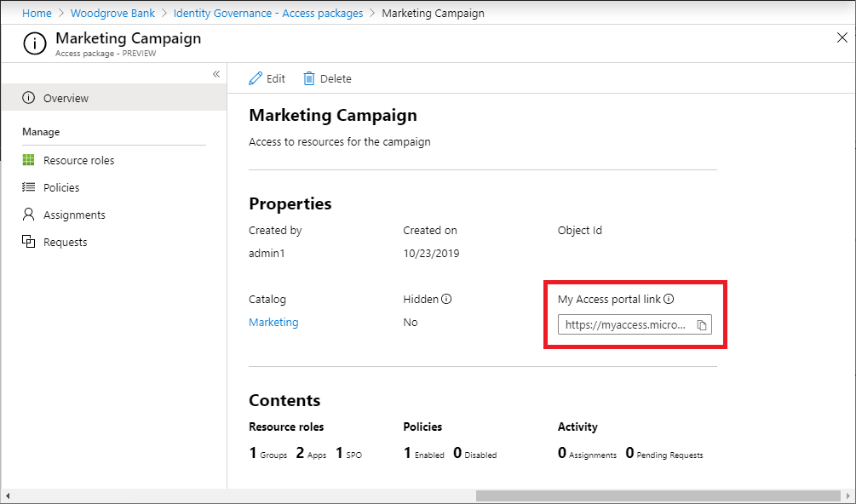Select the Requests sidebar icon
Screen dimensions: 856x504
click(27, 241)
